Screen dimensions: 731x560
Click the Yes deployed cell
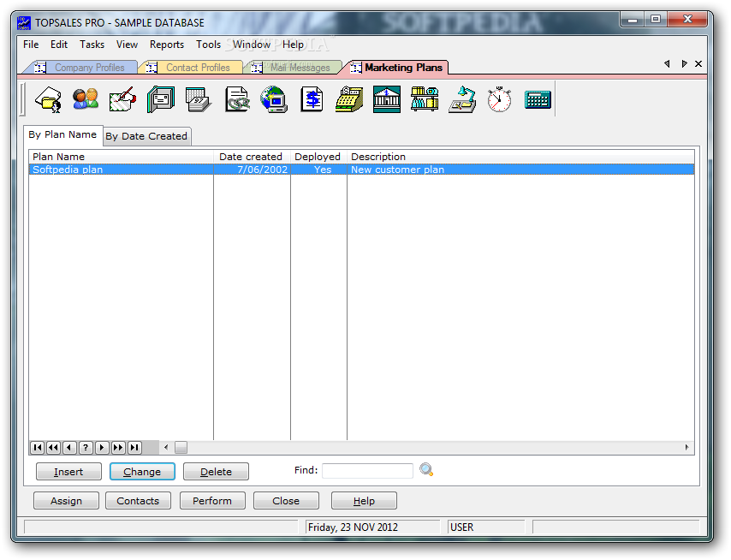[x=323, y=170]
